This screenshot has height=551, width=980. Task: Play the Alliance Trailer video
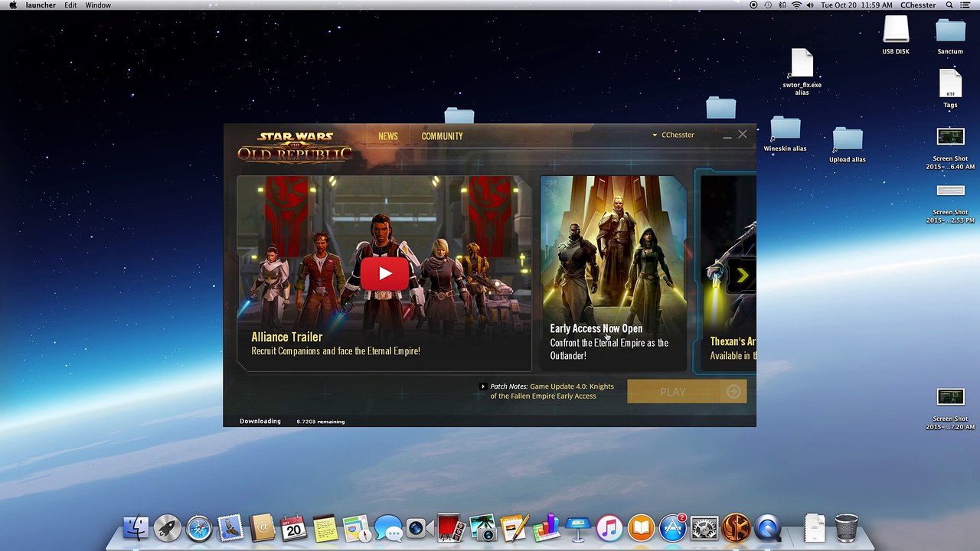pos(384,274)
